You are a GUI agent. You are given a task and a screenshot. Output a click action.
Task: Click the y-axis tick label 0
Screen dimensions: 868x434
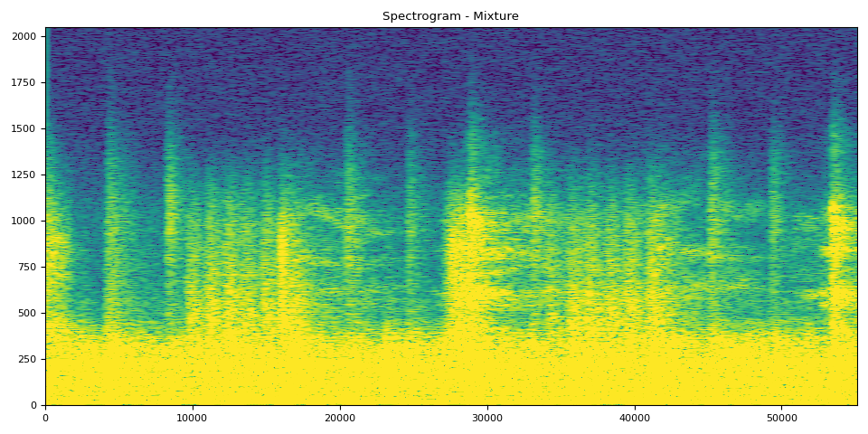click(x=34, y=405)
